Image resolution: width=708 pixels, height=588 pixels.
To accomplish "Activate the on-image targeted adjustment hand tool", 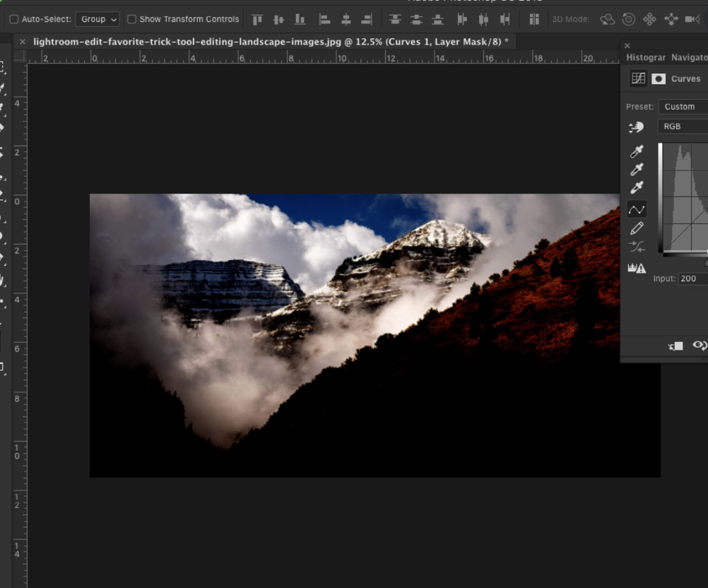I will pos(637,127).
